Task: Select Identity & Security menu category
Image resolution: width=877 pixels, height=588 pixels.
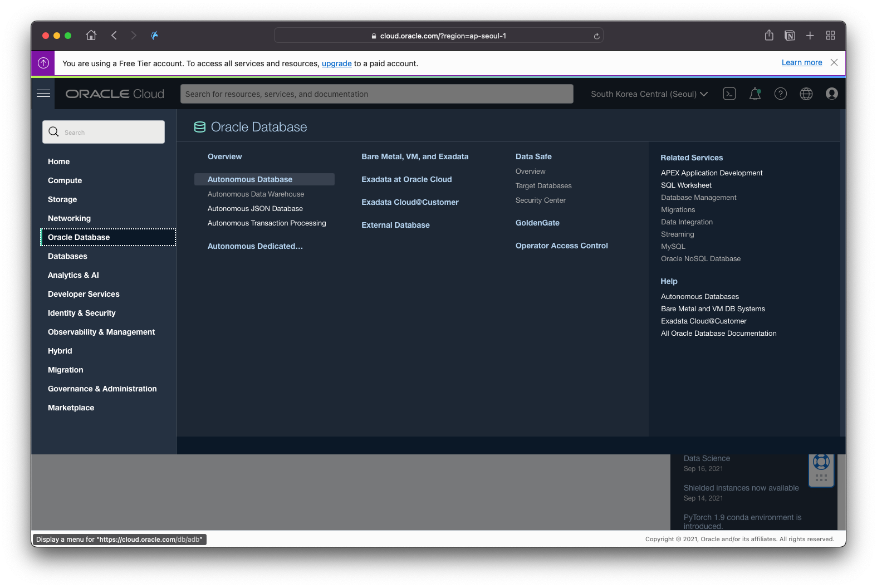Action: 82,313
